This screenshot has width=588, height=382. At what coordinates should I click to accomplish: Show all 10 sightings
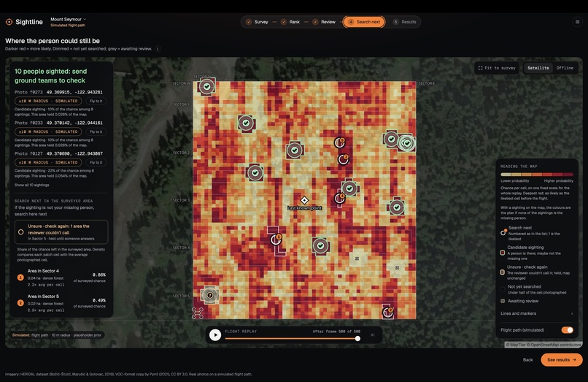click(x=32, y=185)
